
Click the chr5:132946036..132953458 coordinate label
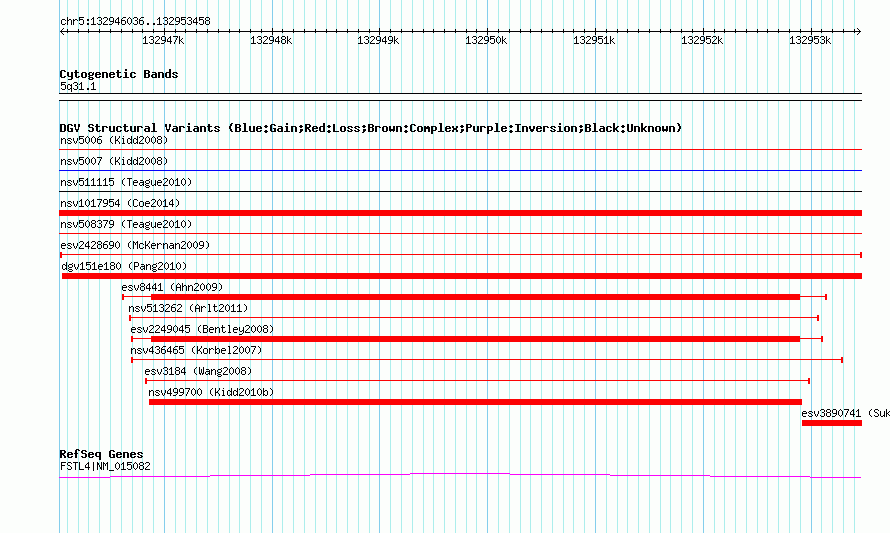coord(135,21)
